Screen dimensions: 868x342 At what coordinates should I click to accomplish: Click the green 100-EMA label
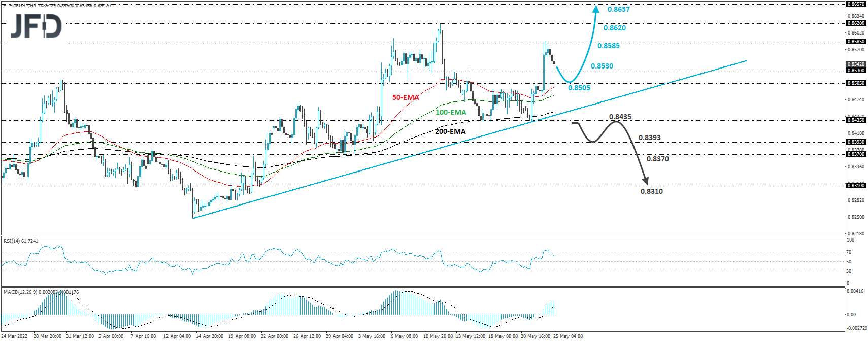coord(450,112)
